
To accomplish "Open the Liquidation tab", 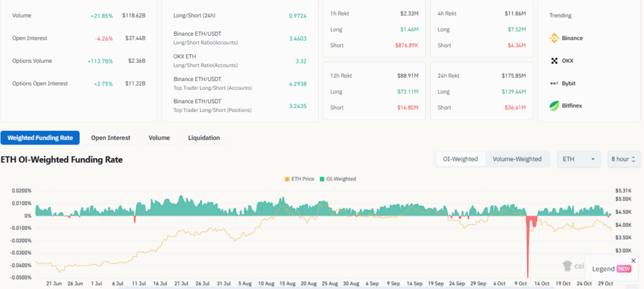I will tap(204, 138).
